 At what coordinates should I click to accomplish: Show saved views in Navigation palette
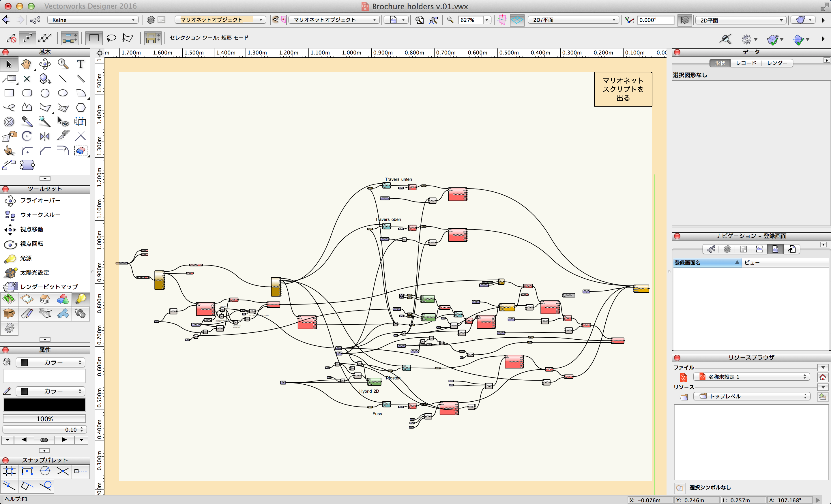point(775,249)
